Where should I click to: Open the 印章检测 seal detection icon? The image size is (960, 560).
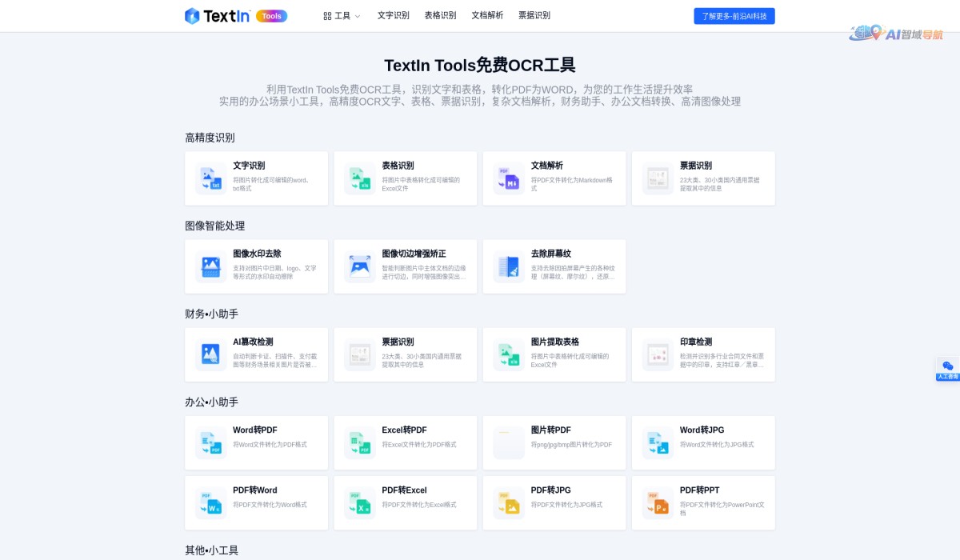point(657,354)
